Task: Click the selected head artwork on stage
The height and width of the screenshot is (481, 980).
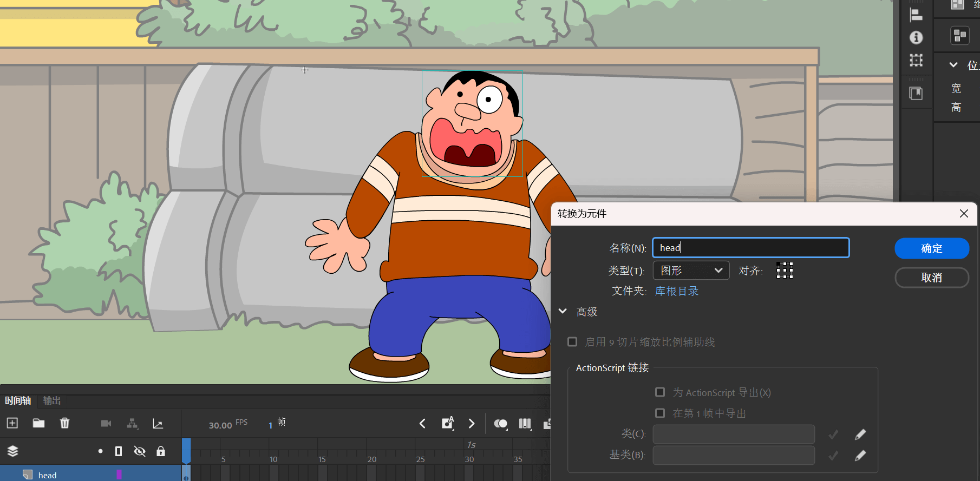Action: point(472,124)
